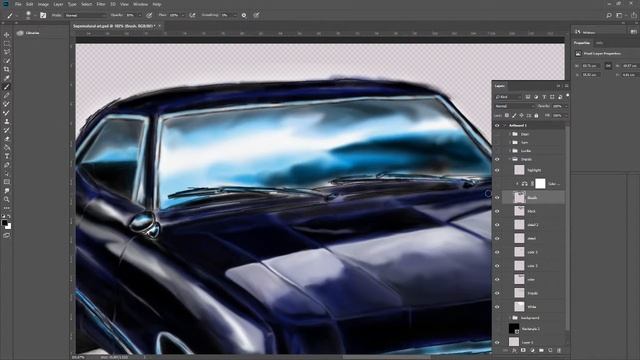The width and height of the screenshot is (640, 360).
Task: Open the layer filter Kind dropdown
Action: click(x=508, y=97)
